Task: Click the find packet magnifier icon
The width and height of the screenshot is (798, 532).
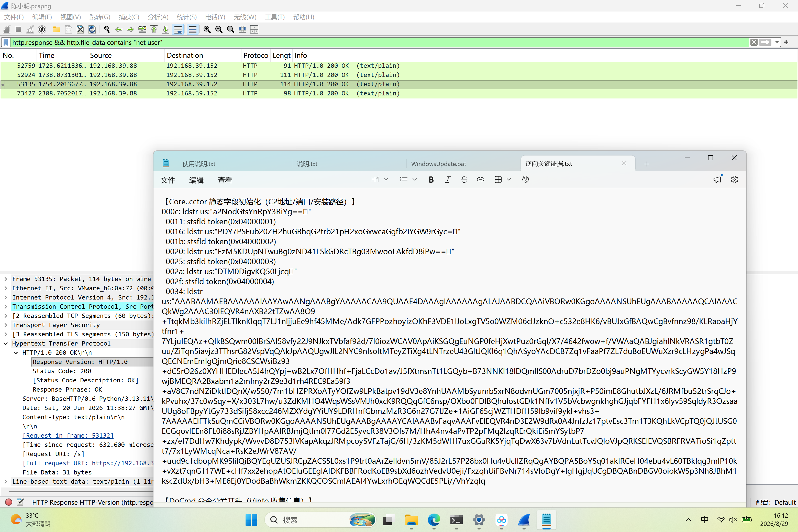Action: [x=107, y=29]
